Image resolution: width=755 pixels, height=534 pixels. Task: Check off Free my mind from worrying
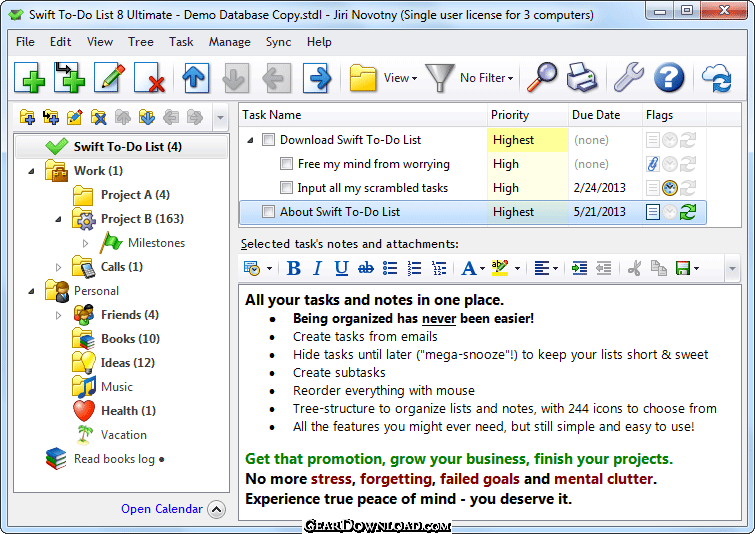[x=286, y=164]
